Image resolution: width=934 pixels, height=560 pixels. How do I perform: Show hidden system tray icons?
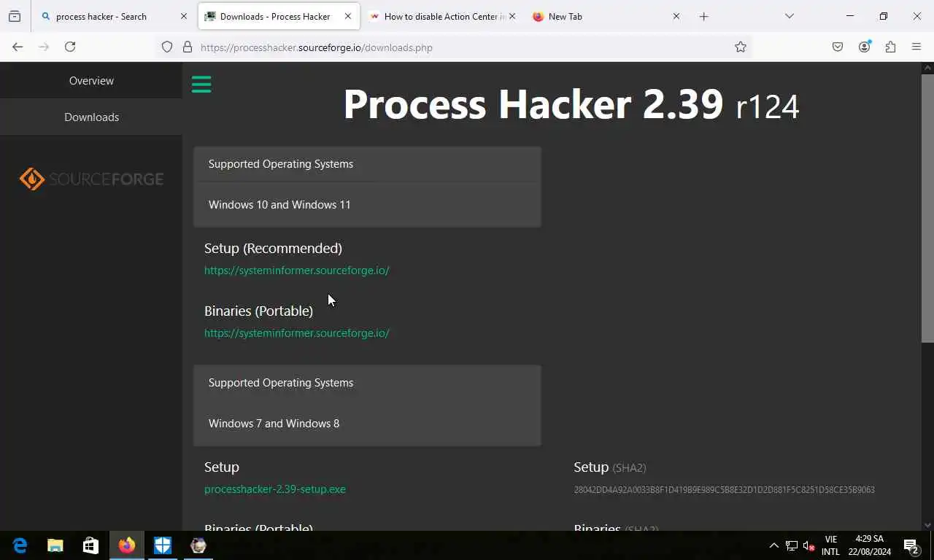tap(774, 545)
